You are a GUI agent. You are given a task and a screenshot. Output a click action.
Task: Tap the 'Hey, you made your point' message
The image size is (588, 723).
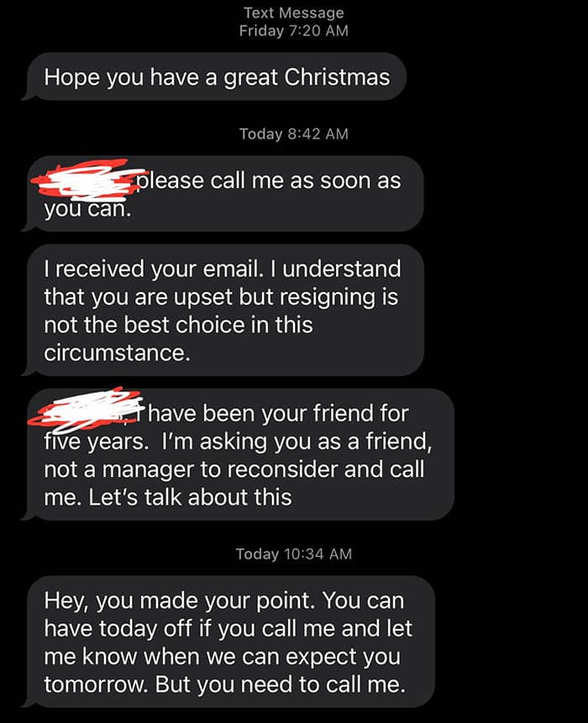click(x=231, y=642)
